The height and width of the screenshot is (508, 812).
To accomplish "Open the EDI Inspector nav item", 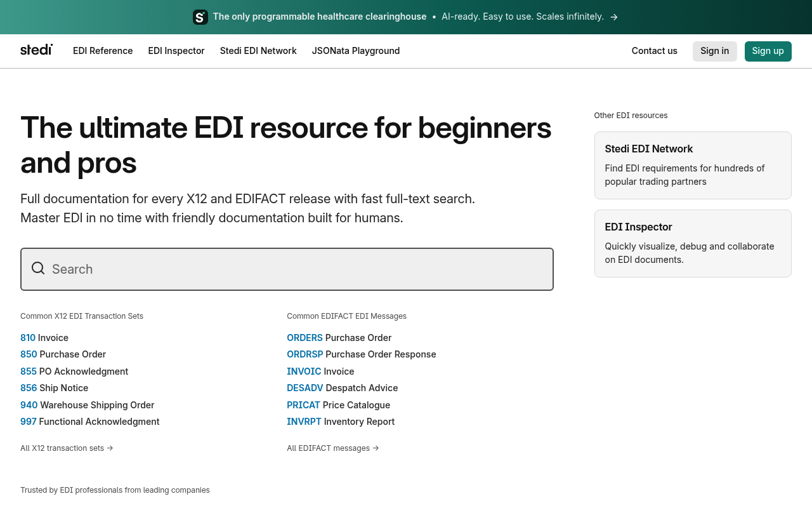I will (176, 51).
